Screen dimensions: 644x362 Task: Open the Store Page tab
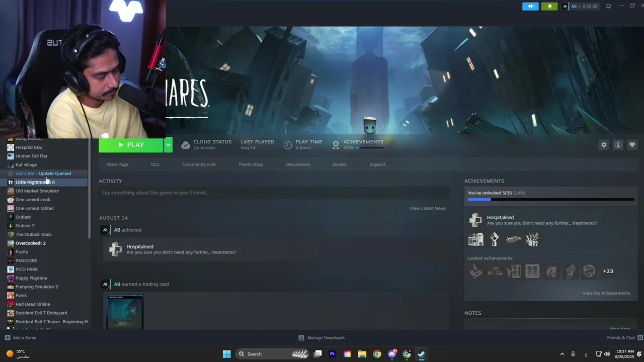(x=117, y=164)
